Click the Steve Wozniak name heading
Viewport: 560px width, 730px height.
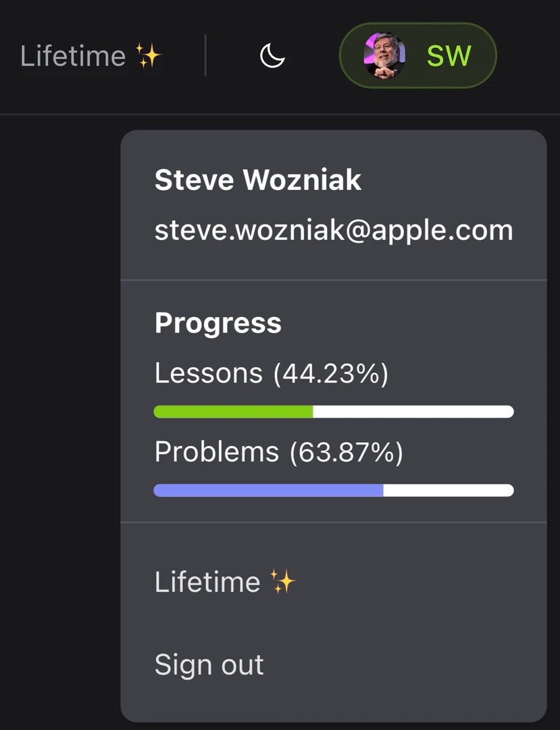[258, 180]
